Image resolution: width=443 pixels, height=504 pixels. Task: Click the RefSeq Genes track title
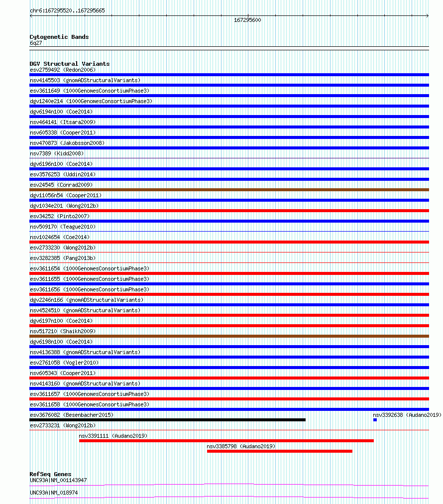[x=50, y=474]
